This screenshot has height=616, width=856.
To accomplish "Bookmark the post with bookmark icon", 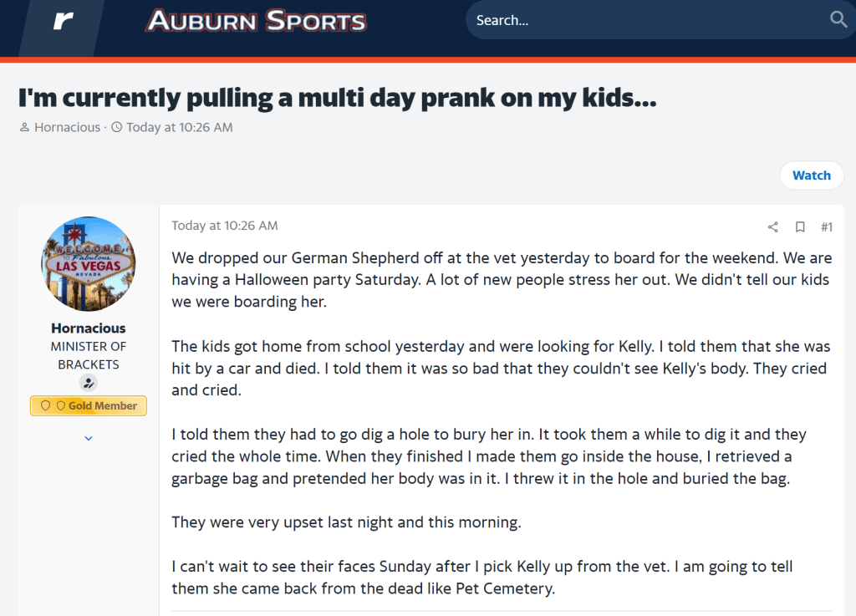I will pos(800,227).
